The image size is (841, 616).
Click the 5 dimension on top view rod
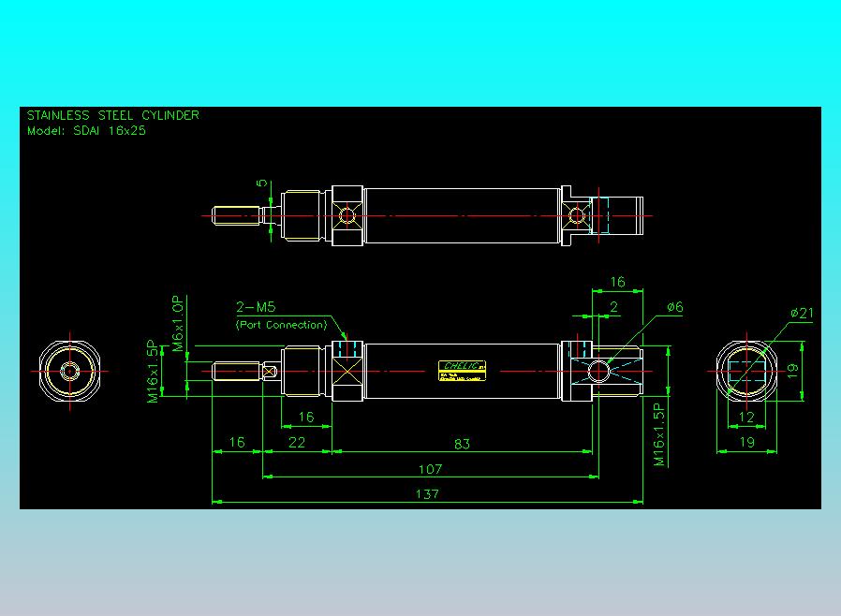coord(262,183)
